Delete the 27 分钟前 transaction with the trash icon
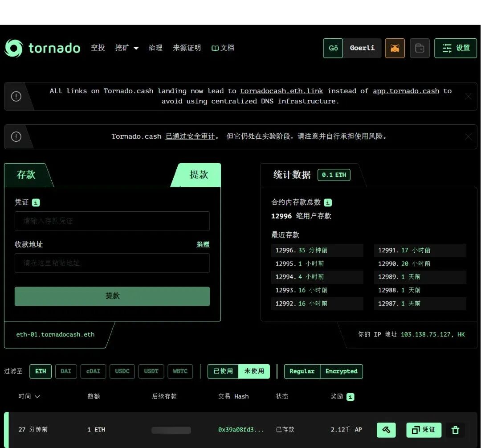The height and width of the screenshot is (448, 481). pos(456,430)
